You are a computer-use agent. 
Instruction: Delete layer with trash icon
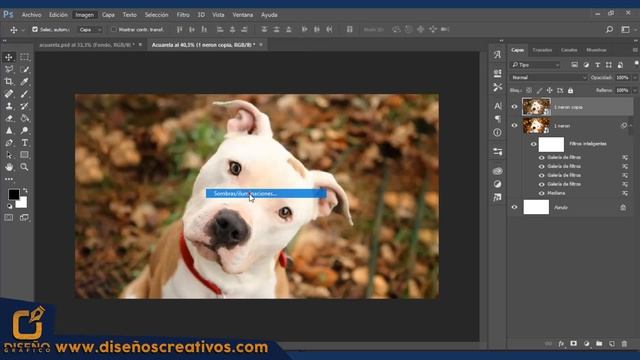pos(624,344)
